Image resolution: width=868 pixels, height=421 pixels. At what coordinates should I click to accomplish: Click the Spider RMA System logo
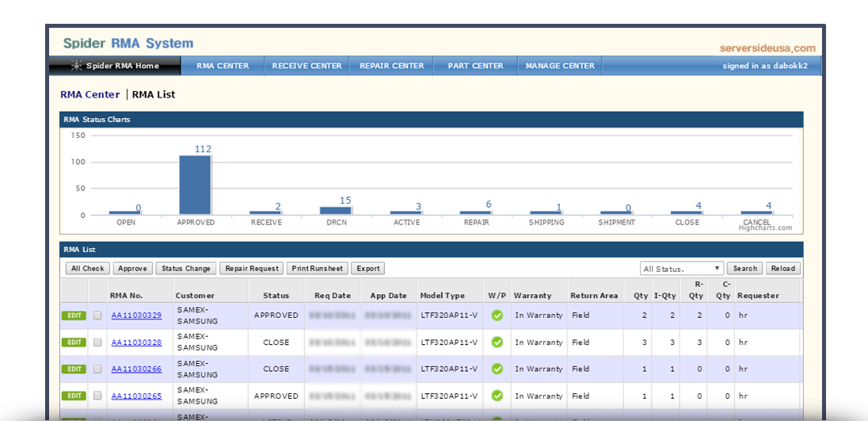point(128,43)
